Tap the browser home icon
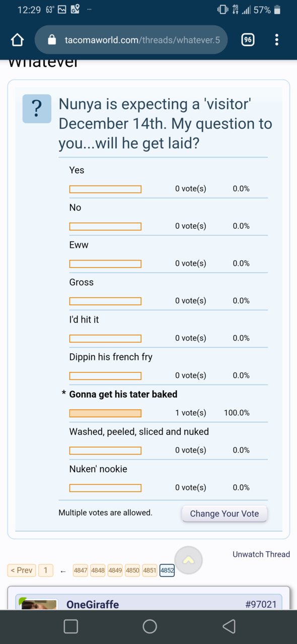 coord(18,40)
